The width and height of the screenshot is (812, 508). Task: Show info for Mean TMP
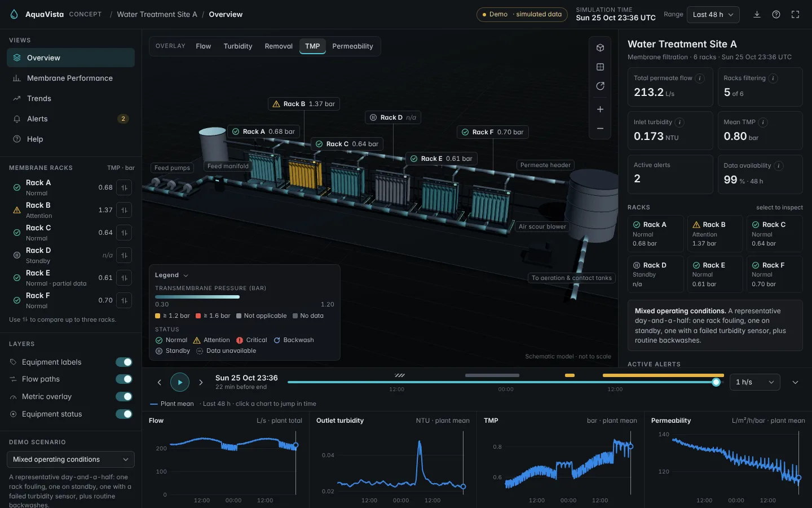point(763,122)
